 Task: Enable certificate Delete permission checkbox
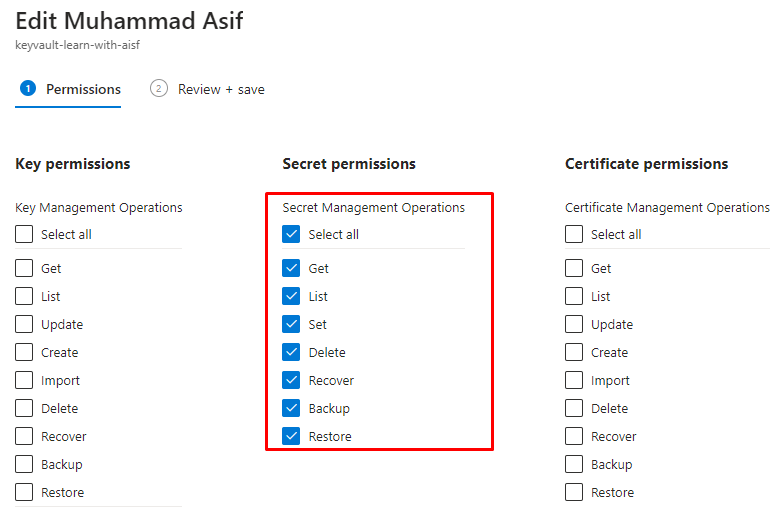click(x=574, y=408)
